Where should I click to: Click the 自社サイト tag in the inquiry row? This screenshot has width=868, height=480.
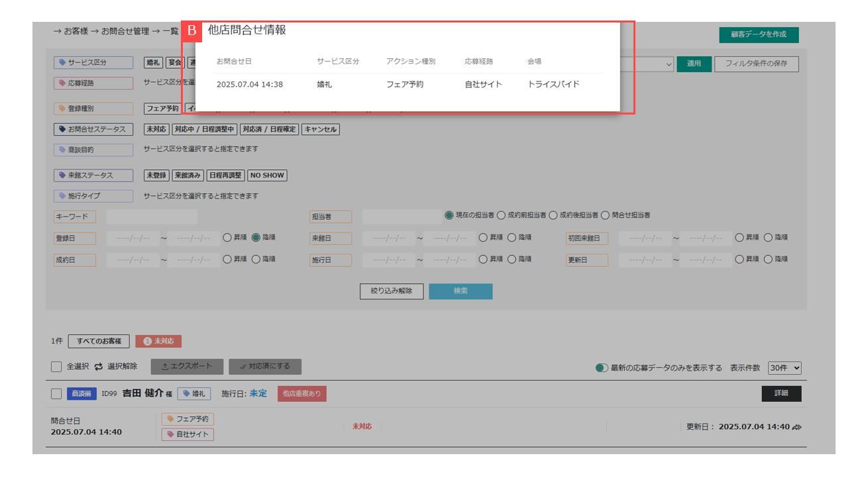point(188,434)
